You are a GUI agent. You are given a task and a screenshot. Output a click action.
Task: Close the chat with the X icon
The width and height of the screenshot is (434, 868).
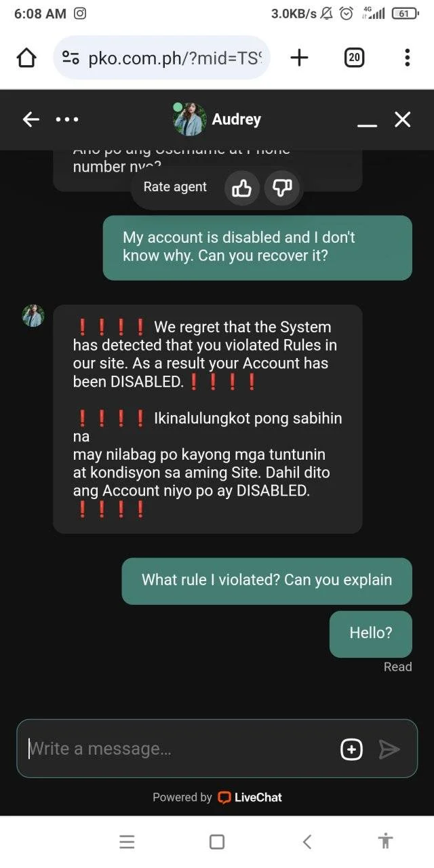click(x=403, y=120)
